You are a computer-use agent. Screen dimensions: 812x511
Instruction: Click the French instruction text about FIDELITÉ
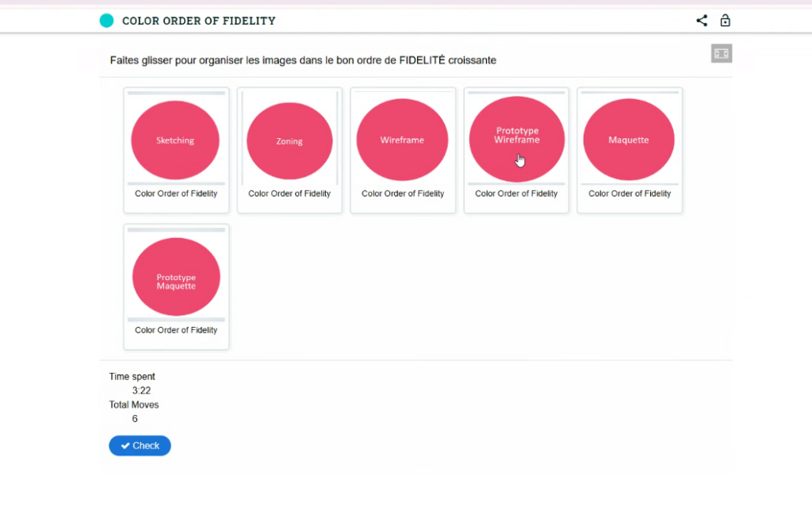303,60
